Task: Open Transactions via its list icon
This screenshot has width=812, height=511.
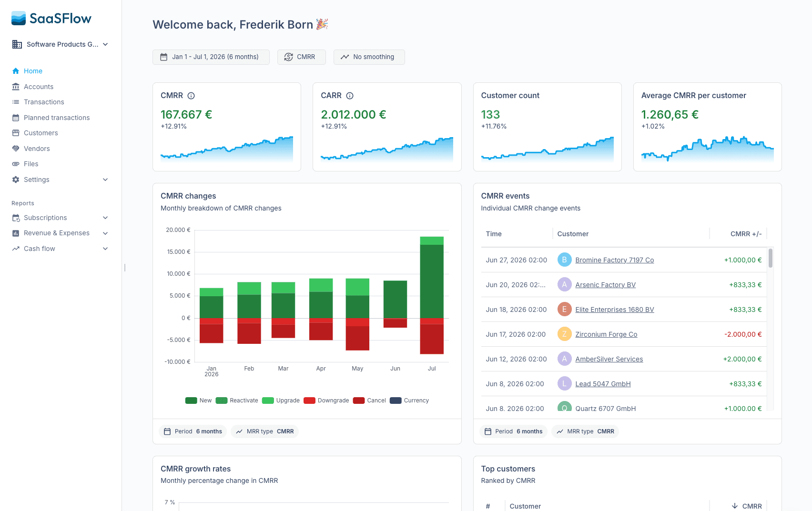Action: 16,102
